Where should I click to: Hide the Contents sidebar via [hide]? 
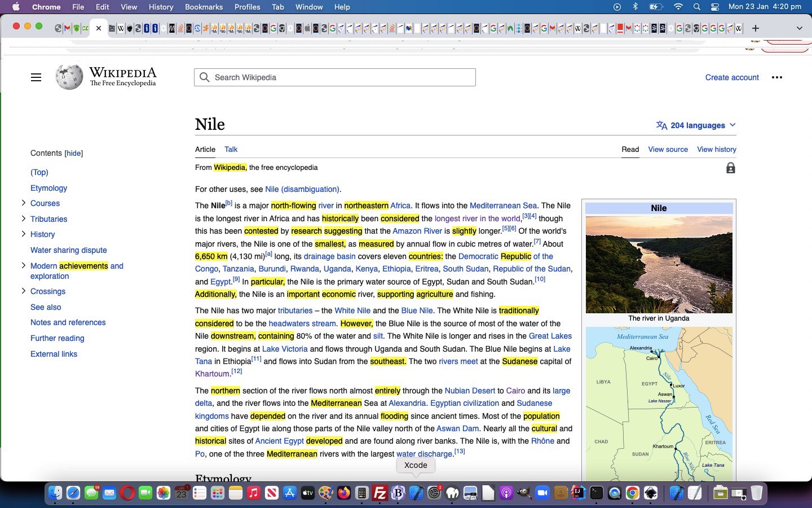pyautogui.click(x=74, y=153)
